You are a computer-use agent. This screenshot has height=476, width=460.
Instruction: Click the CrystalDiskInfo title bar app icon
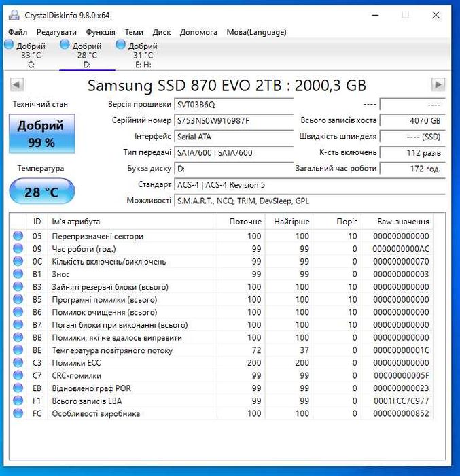coord(14,15)
